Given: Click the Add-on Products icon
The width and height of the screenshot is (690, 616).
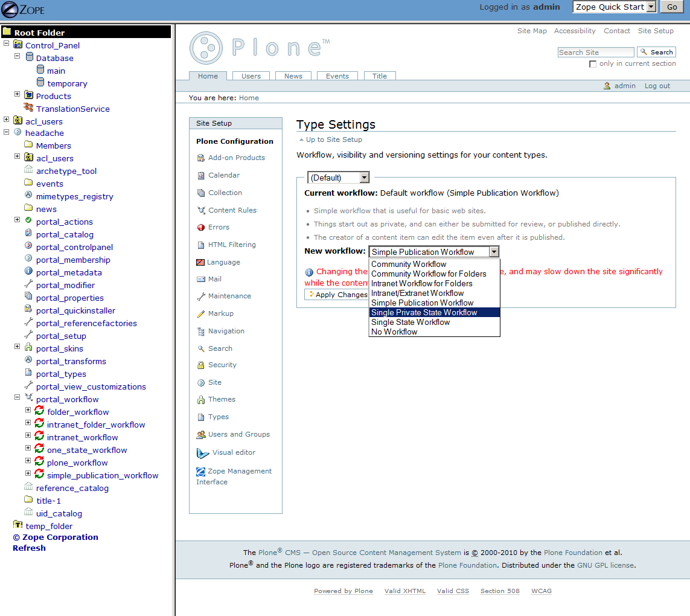Looking at the screenshot, I should click(200, 158).
